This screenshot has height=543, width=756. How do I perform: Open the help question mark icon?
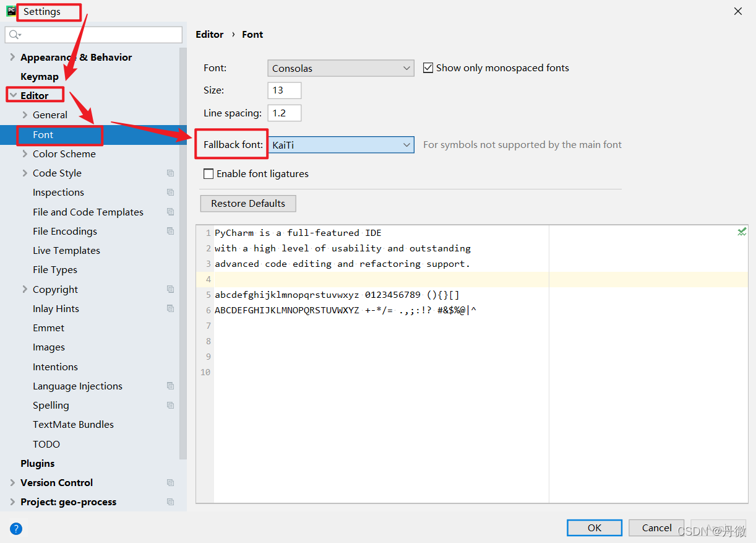pos(16,528)
